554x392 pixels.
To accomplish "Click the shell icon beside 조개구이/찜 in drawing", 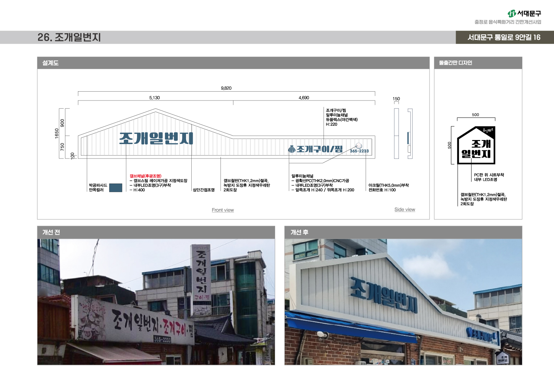I will coord(292,149).
